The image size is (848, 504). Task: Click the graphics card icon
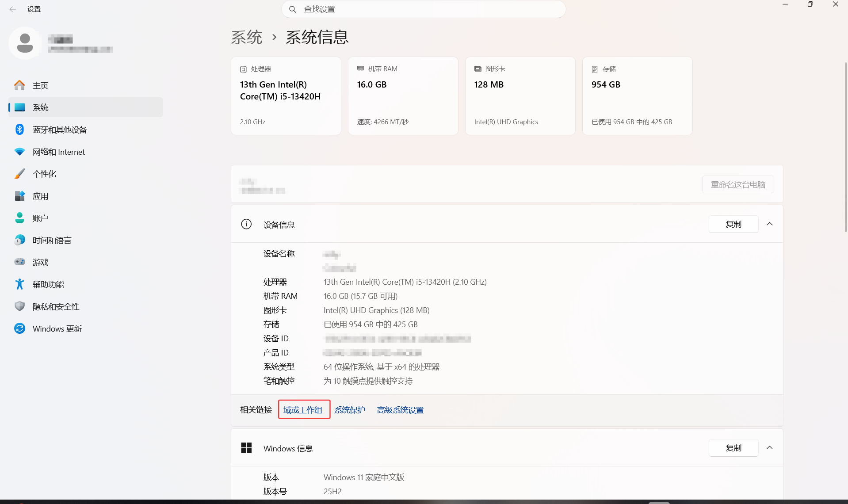tap(477, 69)
